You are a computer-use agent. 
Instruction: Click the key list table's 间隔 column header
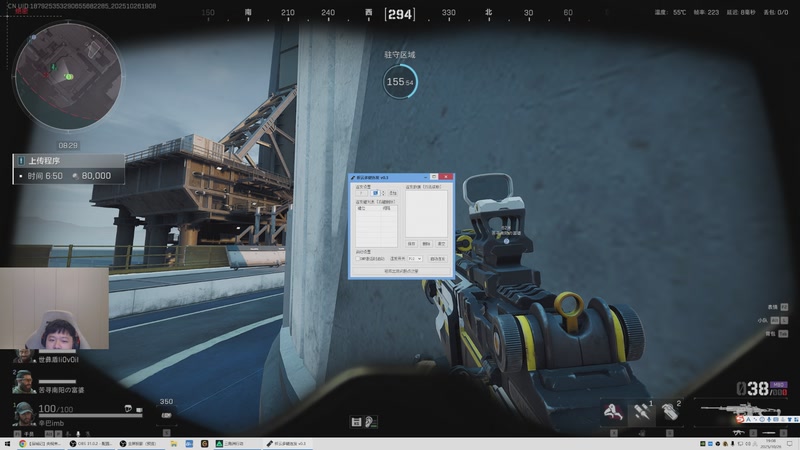pos(389,208)
